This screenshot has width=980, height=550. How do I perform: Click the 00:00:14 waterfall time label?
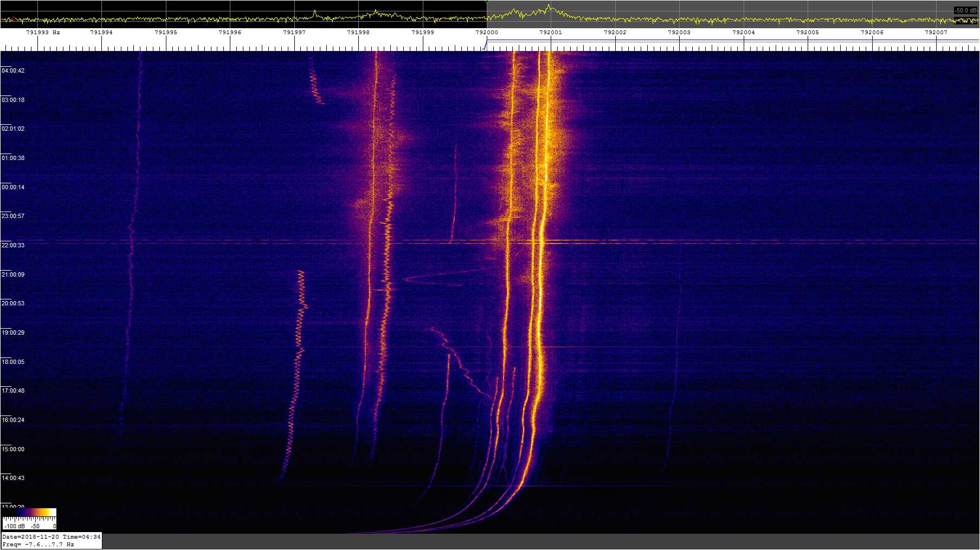click(13, 188)
